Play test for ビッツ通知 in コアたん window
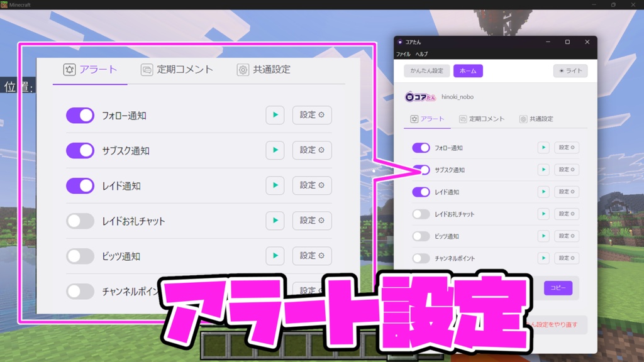 click(x=543, y=236)
